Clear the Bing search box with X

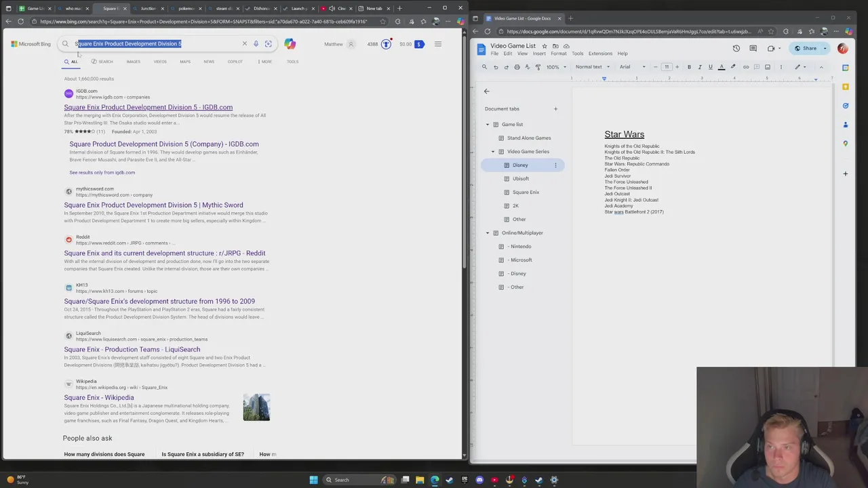(x=245, y=44)
